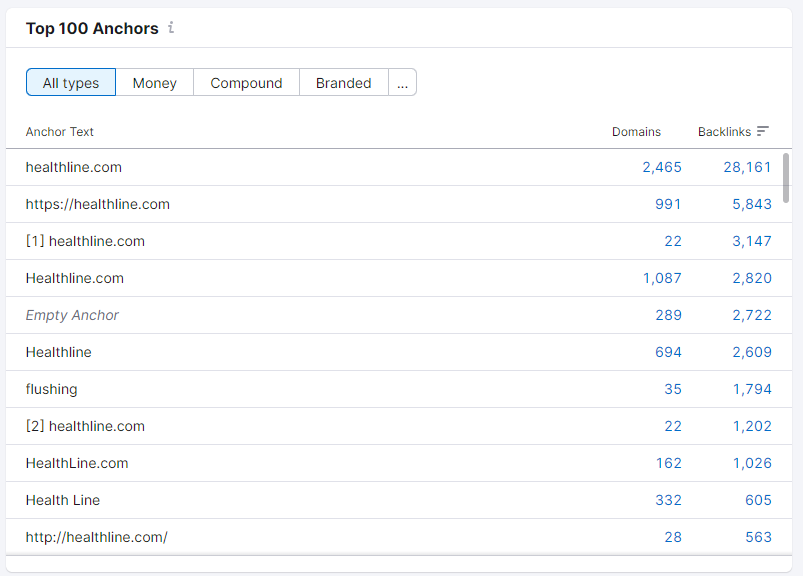Expand more anchor types with the ellipsis
This screenshot has width=803, height=576.
coord(403,82)
